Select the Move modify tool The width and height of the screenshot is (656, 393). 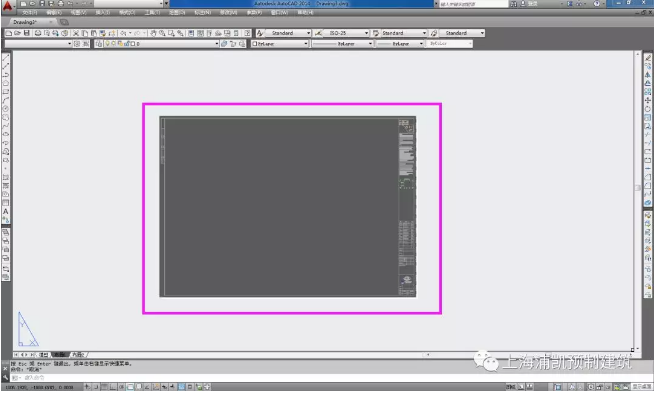(648, 100)
